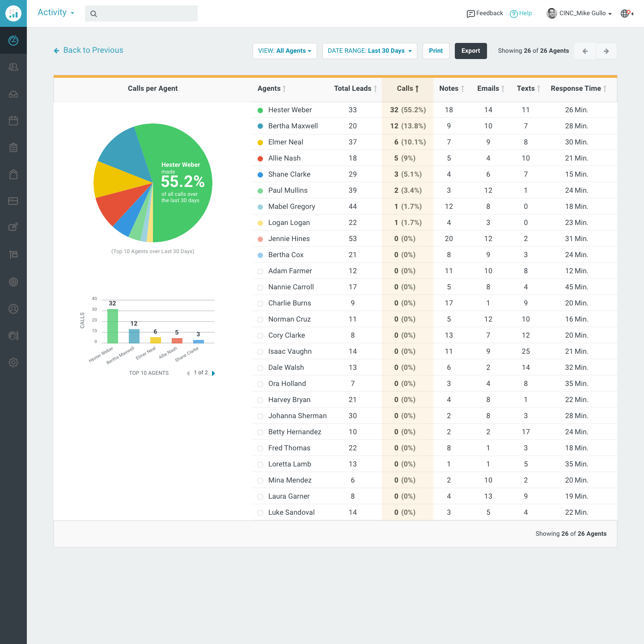Image resolution: width=644 pixels, height=644 pixels.
Task: Toggle the Isaac Vaughn chart circle
Action: (x=260, y=352)
